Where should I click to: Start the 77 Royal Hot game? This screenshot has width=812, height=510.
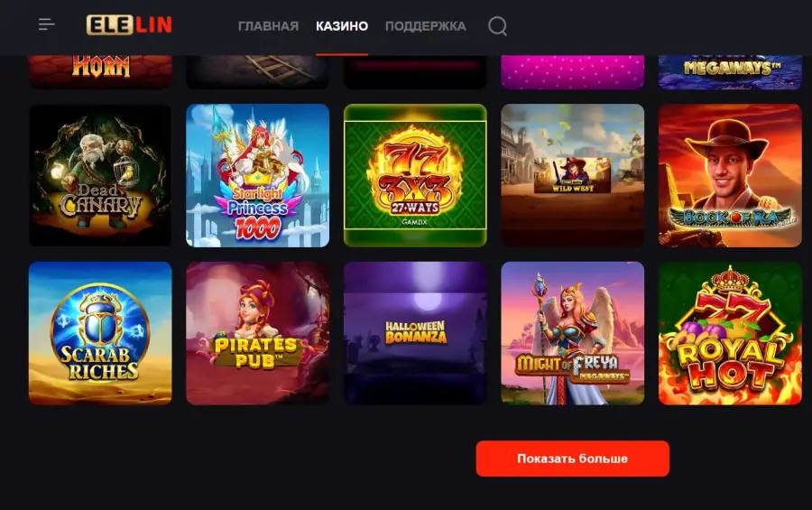[x=730, y=333]
